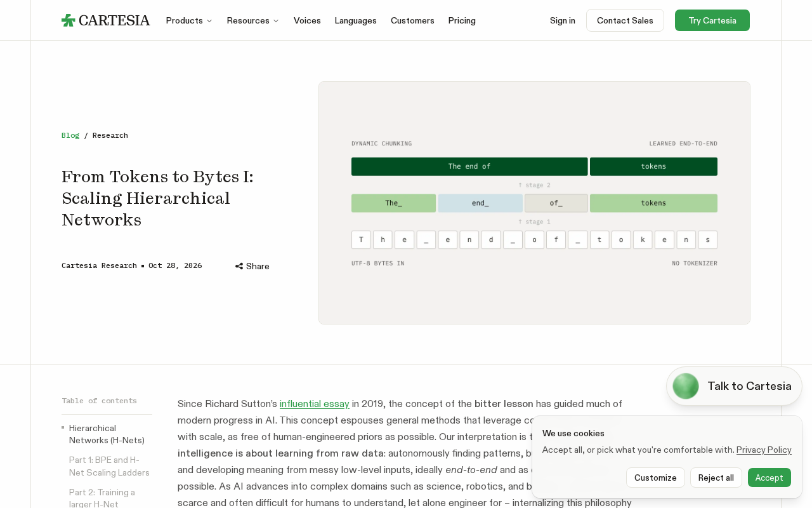Click the green orb Talk to Cartesia icon
The height and width of the screenshot is (508, 812).
pos(686,386)
